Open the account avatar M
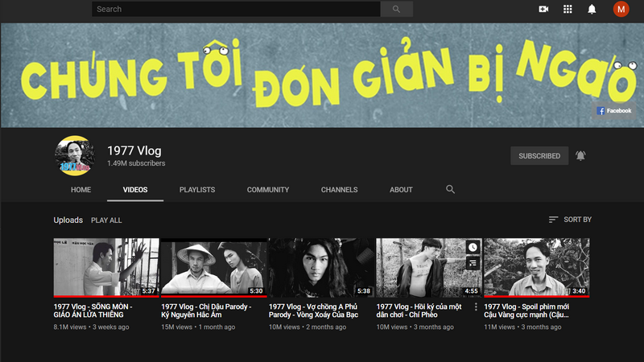Viewport: 644px width, 362px height. [x=621, y=9]
